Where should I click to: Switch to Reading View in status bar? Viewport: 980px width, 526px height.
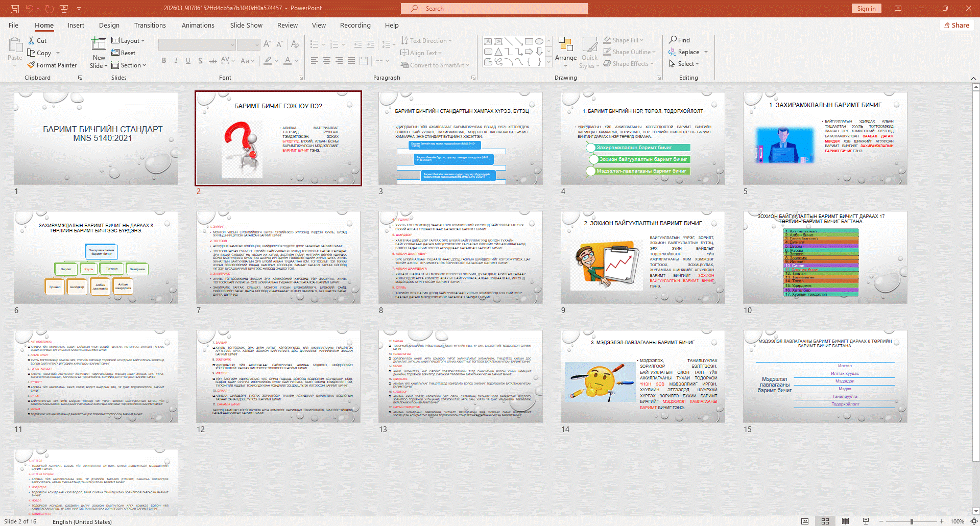845,521
